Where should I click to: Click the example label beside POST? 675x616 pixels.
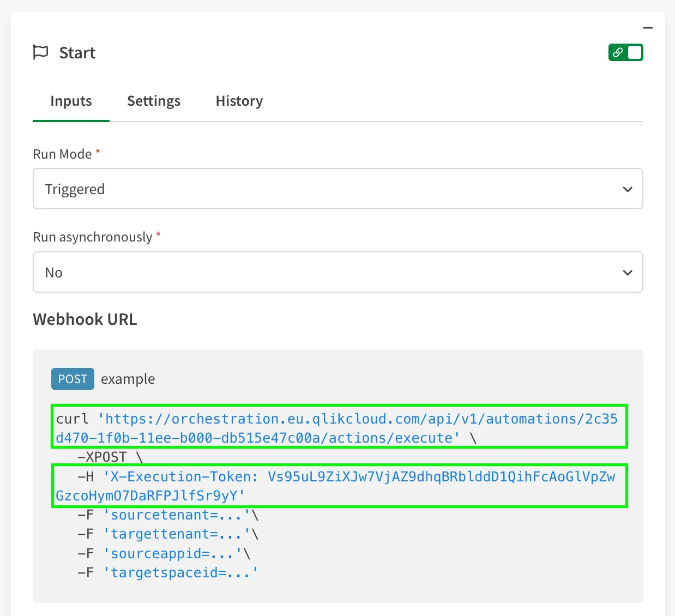(x=128, y=379)
